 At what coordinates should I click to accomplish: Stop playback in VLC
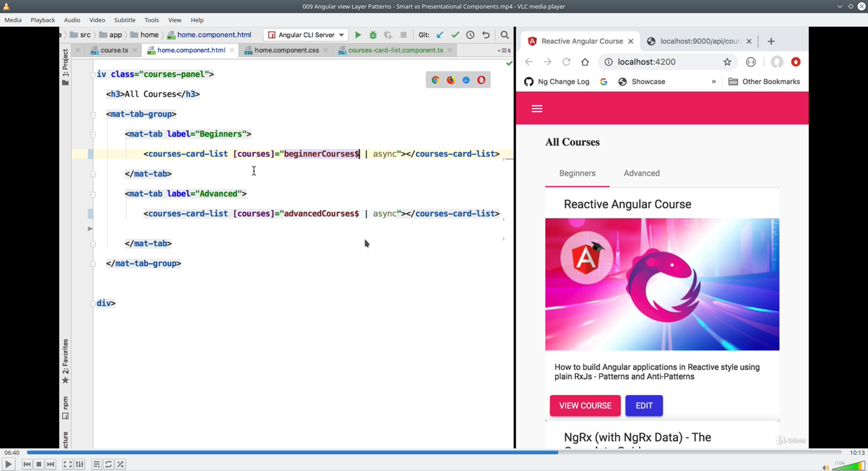39,464
